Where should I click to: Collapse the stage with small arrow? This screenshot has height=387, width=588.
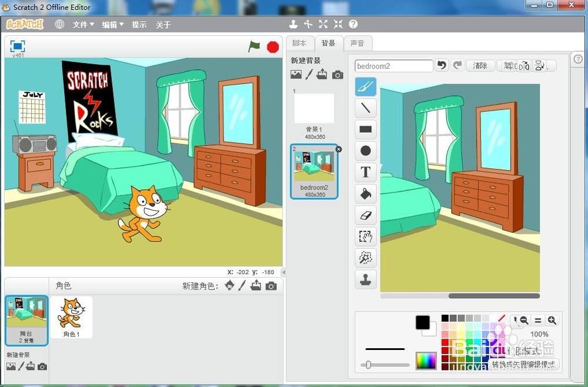click(283, 272)
